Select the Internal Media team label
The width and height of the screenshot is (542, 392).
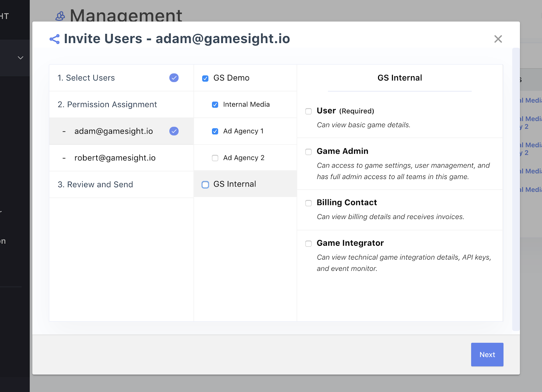[x=246, y=104]
